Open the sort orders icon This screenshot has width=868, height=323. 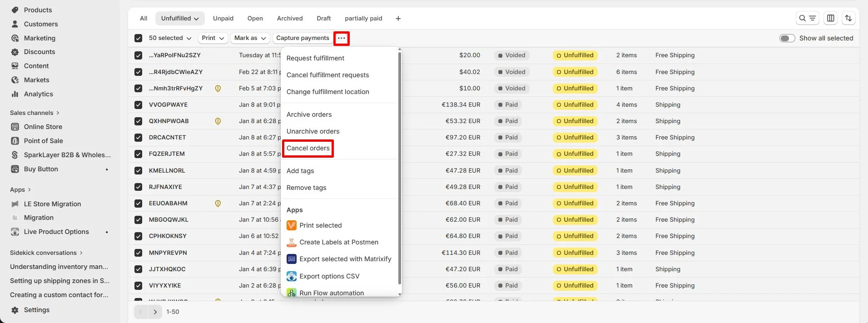point(848,18)
